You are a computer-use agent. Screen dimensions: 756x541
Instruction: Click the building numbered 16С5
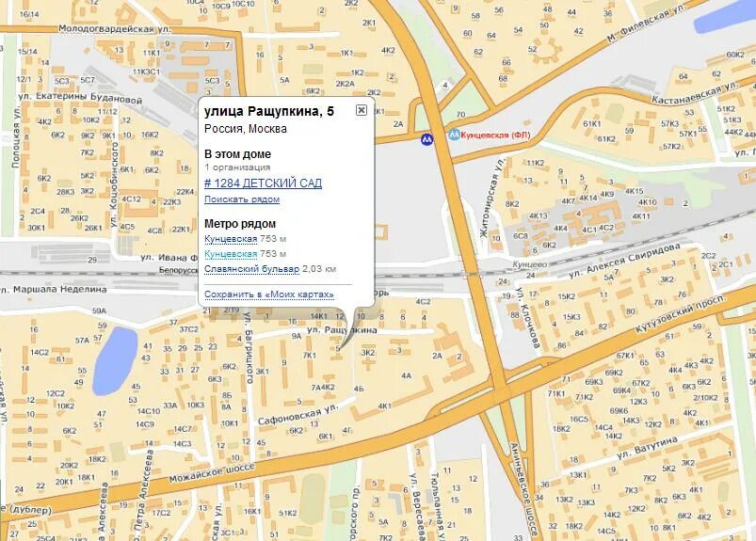coord(579,419)
